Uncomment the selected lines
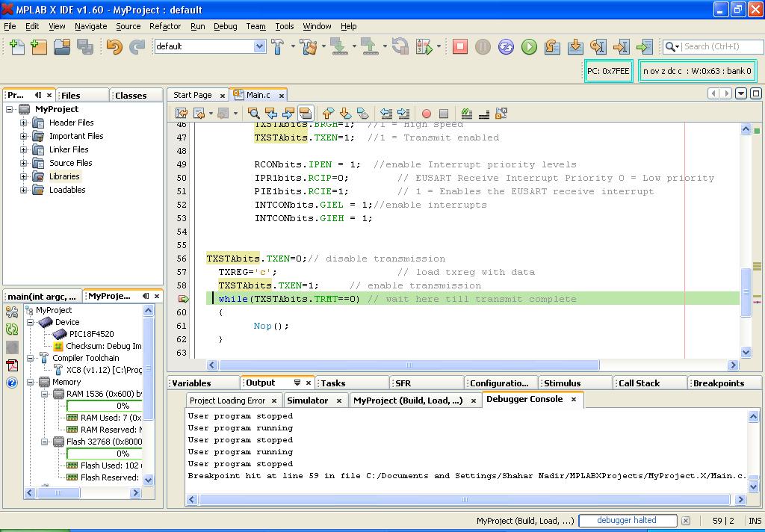This screenshot has width=765, height=532. point(484,114)
